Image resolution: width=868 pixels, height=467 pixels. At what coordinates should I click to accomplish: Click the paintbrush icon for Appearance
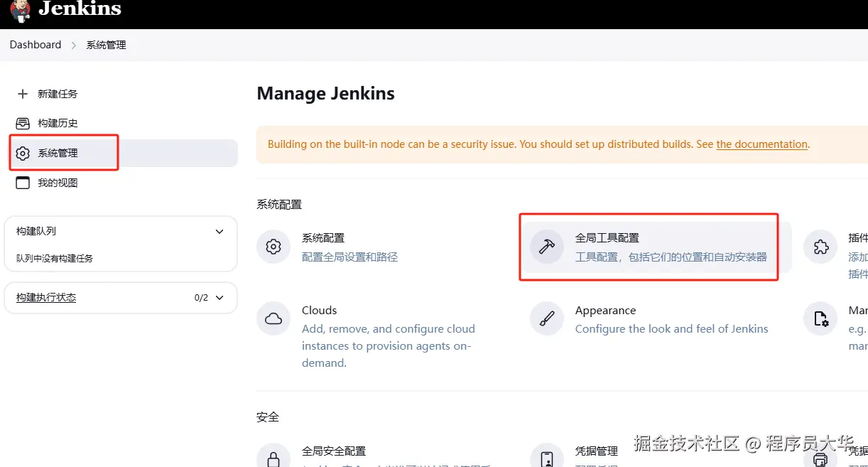(x=547, y=319)
